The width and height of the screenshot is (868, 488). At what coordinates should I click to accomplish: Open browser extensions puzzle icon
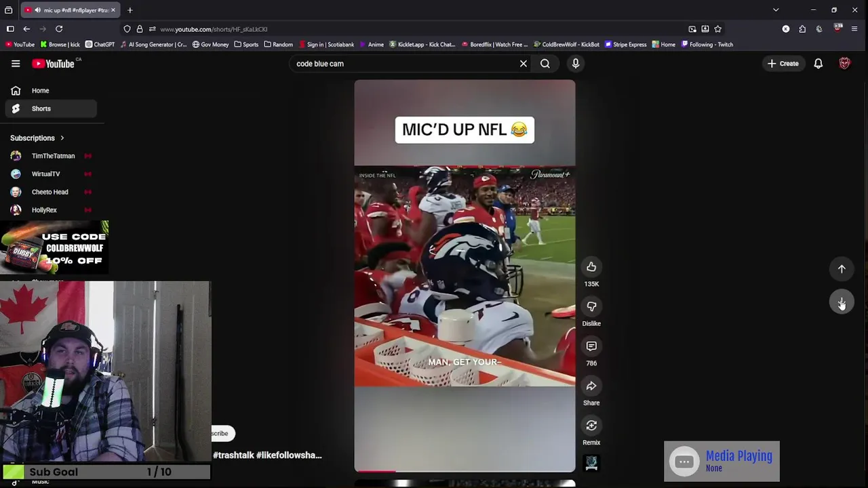pos(802,29)
